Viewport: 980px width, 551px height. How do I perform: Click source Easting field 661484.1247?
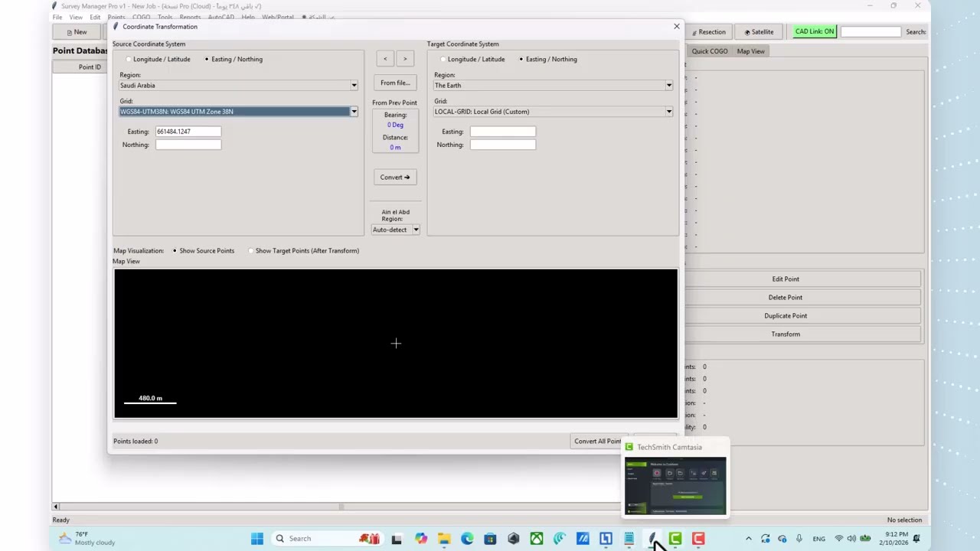[188, 132]
